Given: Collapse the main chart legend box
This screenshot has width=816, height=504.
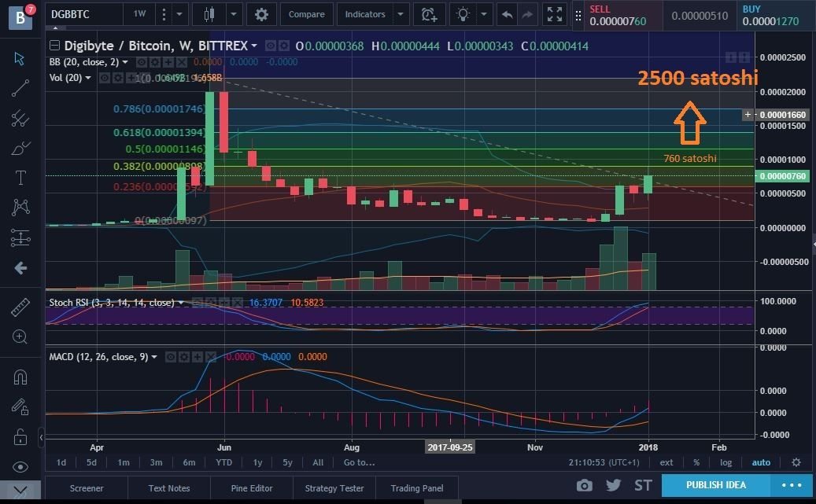Looking at the screenshot, I should click(54, 46).
